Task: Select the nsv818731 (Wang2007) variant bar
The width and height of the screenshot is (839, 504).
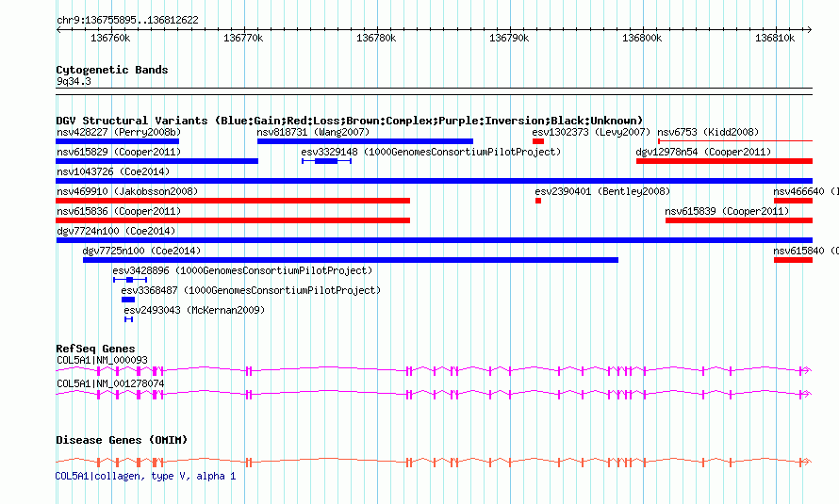Action: pos(365,141)
